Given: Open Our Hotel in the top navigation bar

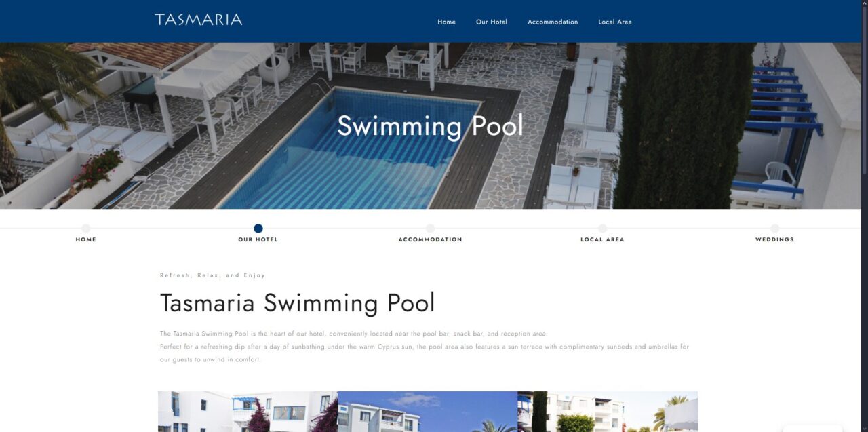Looking at the screenshot, I should 492,22.
